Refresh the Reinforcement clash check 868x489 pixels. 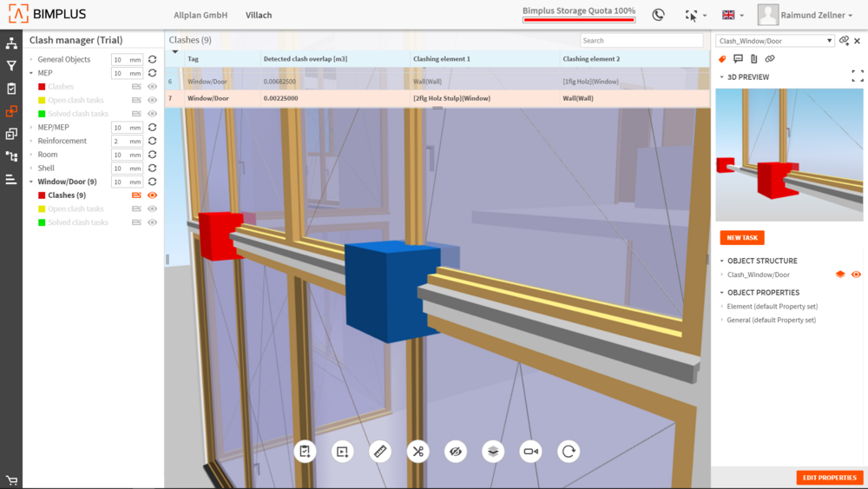pyautogui.click(x=152, y=141)
